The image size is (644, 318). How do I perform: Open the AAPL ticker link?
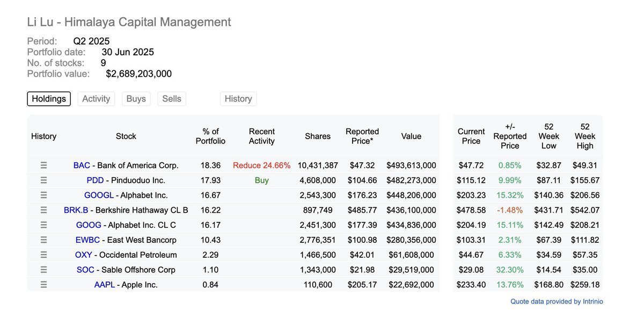[105, 285]
